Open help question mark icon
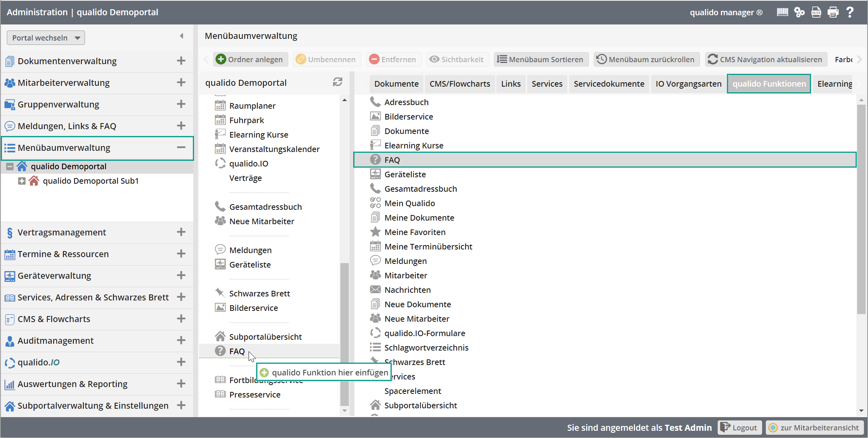Viewport: 868px width, 438px height. [x=850, y=12]
